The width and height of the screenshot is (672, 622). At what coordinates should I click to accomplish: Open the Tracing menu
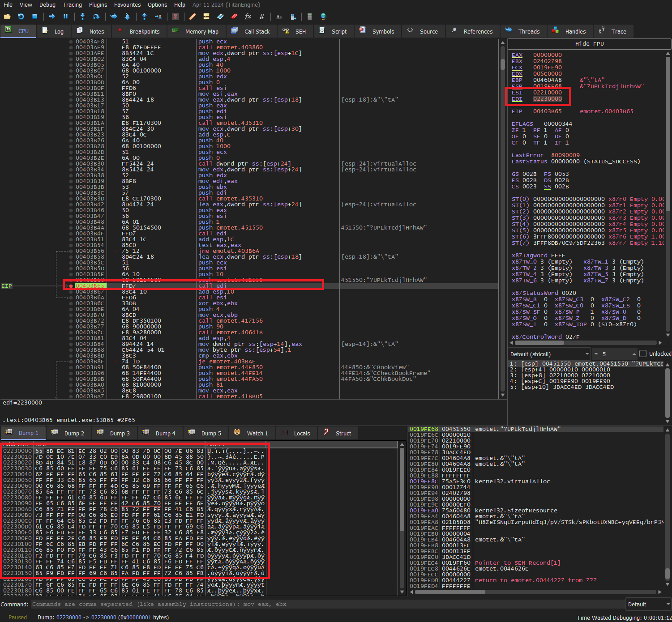point(72,4)
